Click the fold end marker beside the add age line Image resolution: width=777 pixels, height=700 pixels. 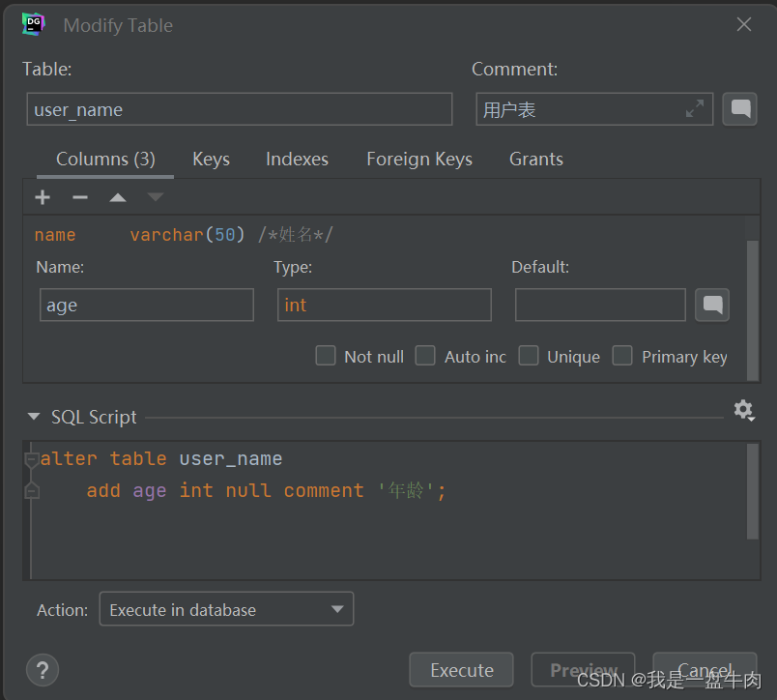point(32,491)
